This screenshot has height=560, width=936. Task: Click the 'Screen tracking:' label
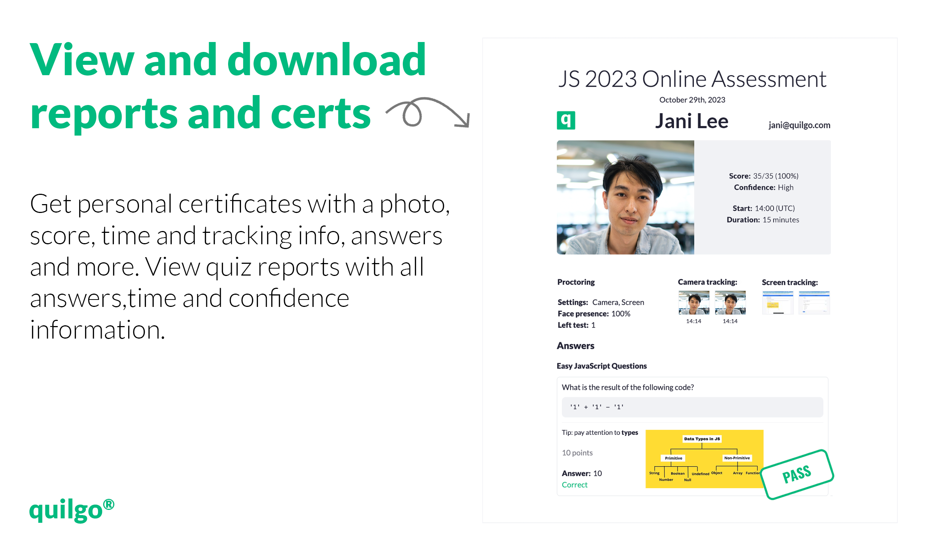(x=790, y=282)
